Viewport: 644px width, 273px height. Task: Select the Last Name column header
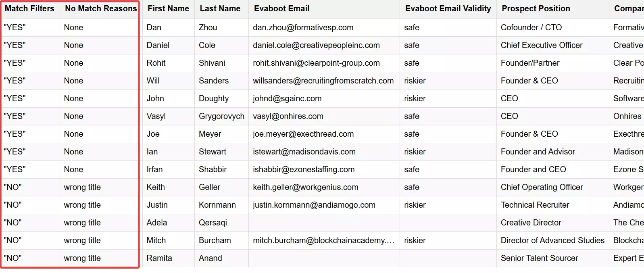coord(220,8)
